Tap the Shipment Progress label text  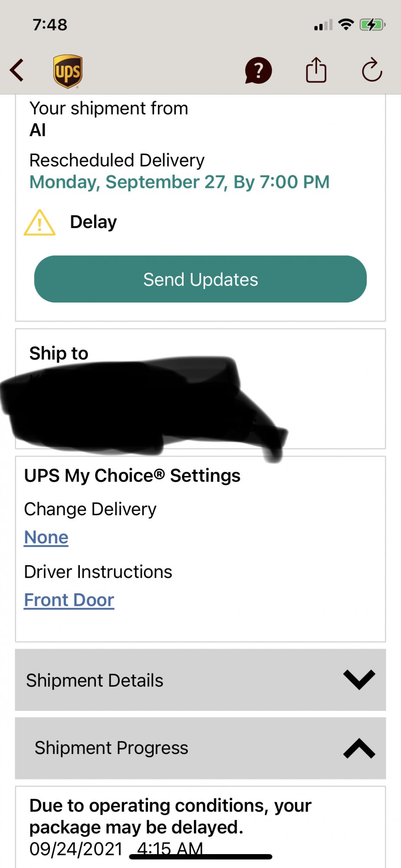pyautogui.click(x=112, y=748)
